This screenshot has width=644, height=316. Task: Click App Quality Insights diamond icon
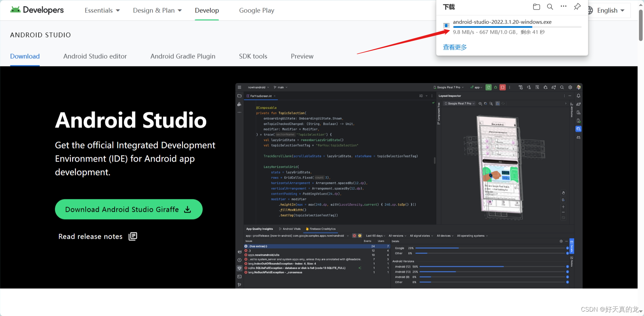239,268
